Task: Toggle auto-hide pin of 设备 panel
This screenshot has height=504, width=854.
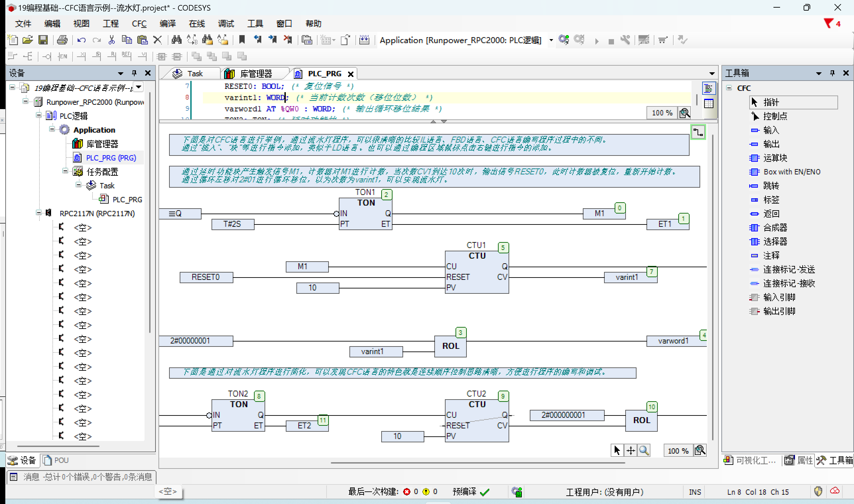Action: pyautogui.click(x=134, y=73)
